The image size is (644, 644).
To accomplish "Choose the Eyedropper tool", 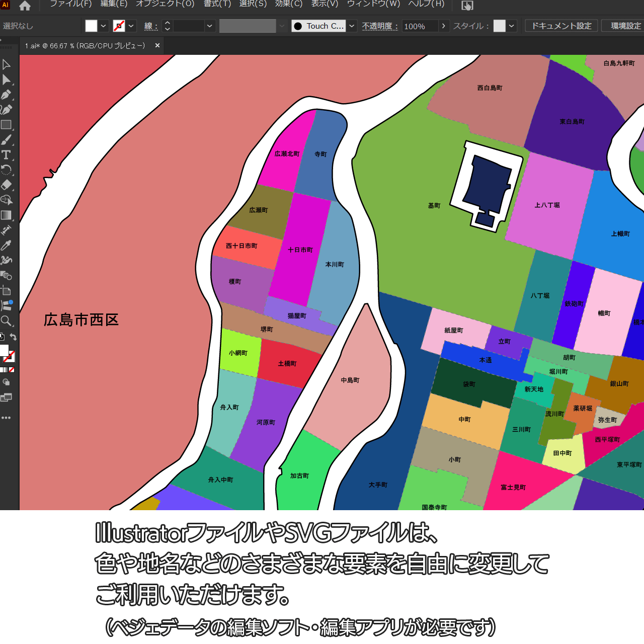I will tap(7, 246).
